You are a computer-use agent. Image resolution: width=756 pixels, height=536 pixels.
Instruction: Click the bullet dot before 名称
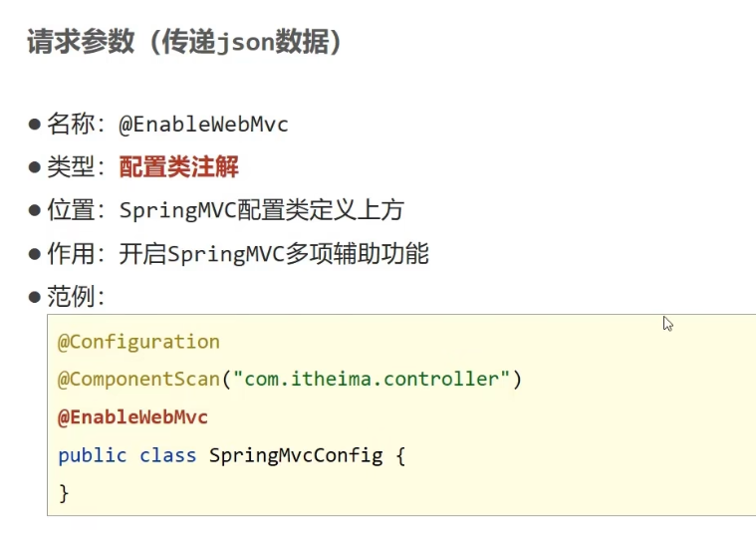coord(35,125)
